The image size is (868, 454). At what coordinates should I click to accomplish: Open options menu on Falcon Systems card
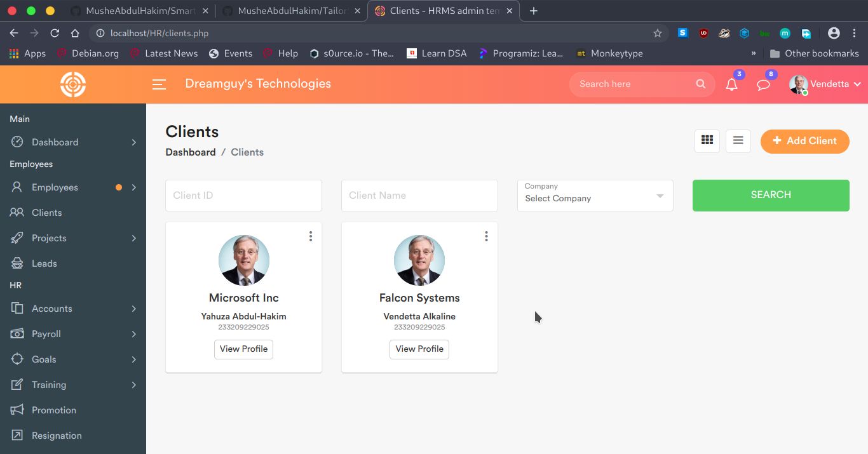click(486, 236)
